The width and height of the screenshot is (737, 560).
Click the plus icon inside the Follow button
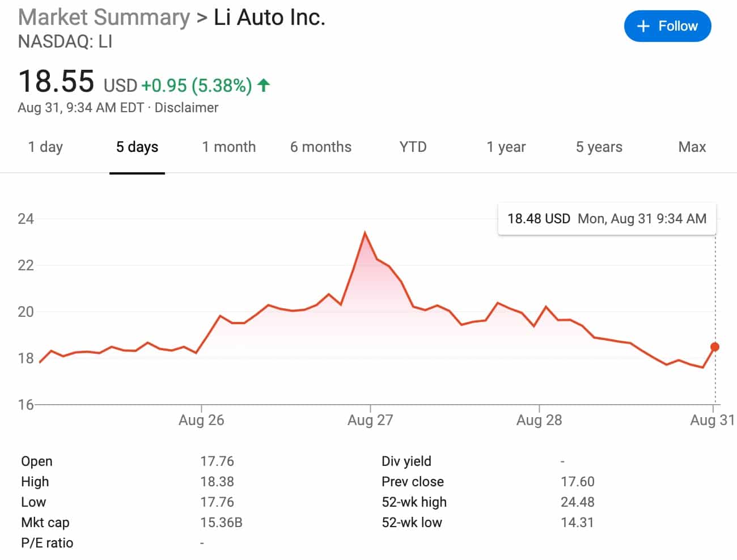point(643,26)
